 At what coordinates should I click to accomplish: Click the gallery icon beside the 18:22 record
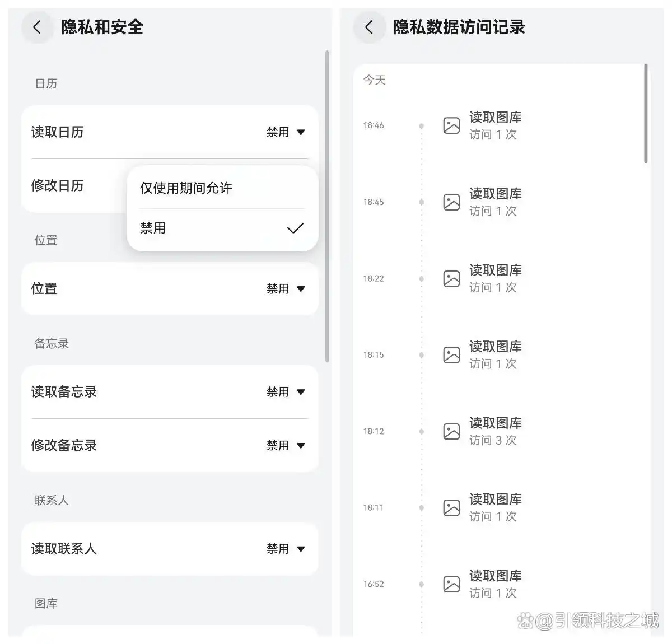(451, 278)
